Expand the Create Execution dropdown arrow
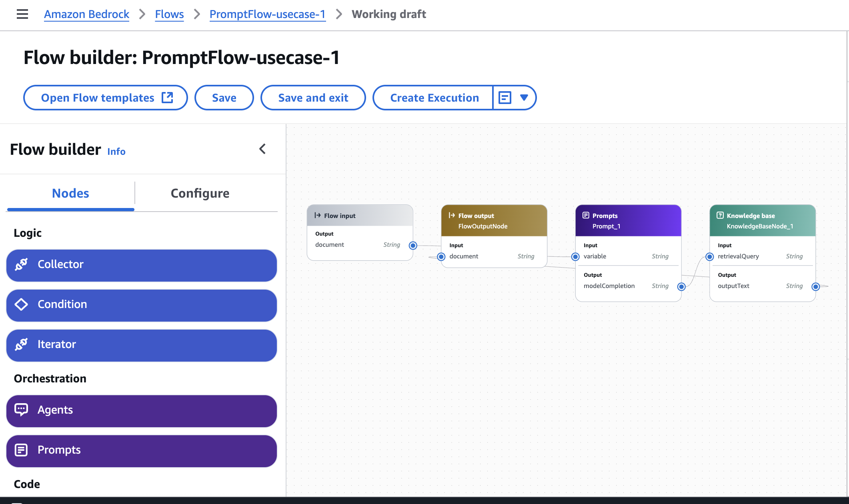The image size is (849, 504). click(x=524, y=98)
